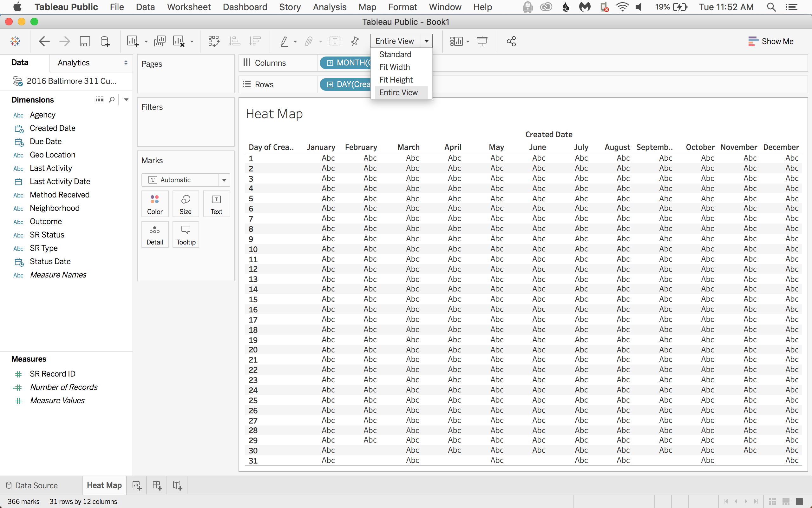
Task: Click the swap rows and columns icon
Action: tap(214, 41)
